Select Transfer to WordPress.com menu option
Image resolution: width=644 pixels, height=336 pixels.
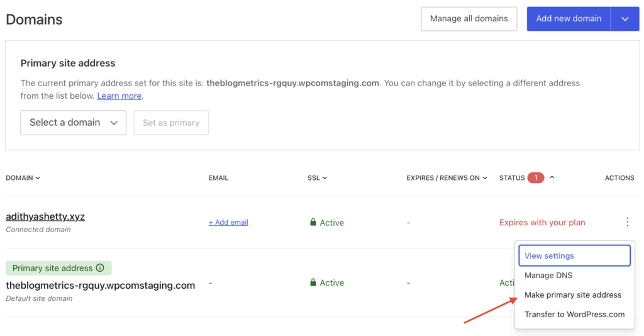[x=575, y=314]
